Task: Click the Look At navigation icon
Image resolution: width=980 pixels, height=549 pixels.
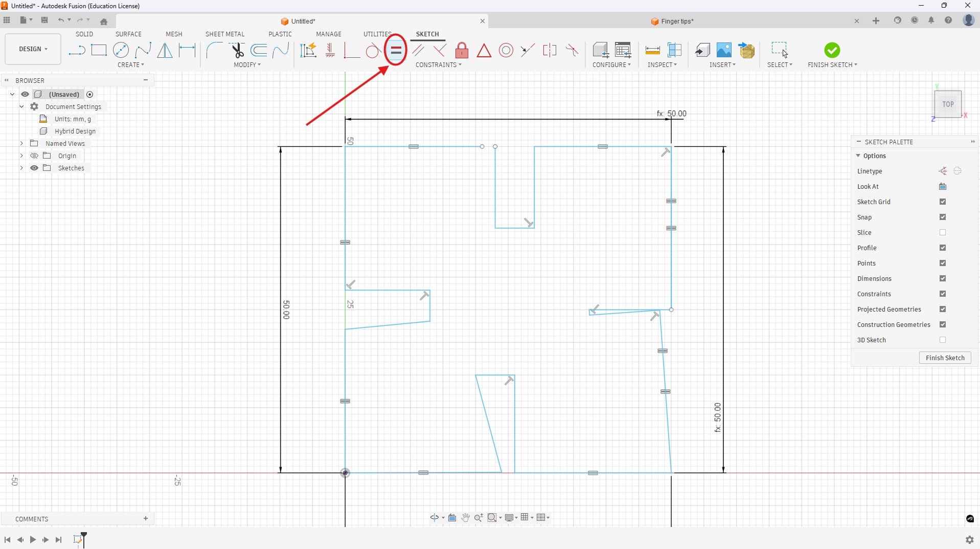Action: coord(452,518)
